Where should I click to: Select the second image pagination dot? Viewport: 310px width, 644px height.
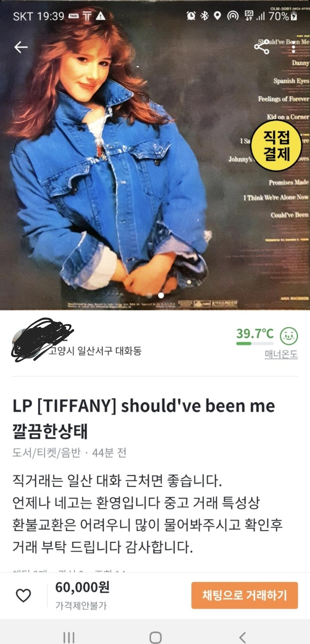(x=161, y=295)
